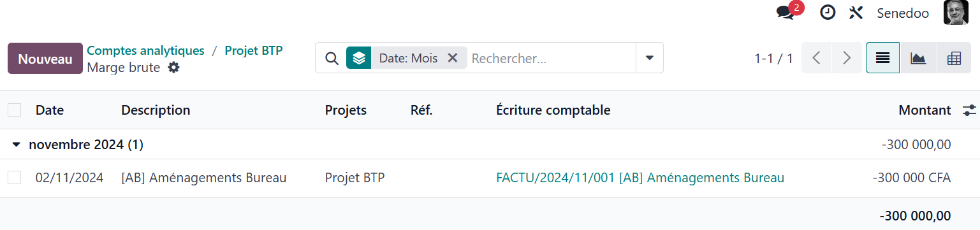This screenshot has width=980, height=230.
Task: Open the activities clock icon
Action: tap(828, 13)
